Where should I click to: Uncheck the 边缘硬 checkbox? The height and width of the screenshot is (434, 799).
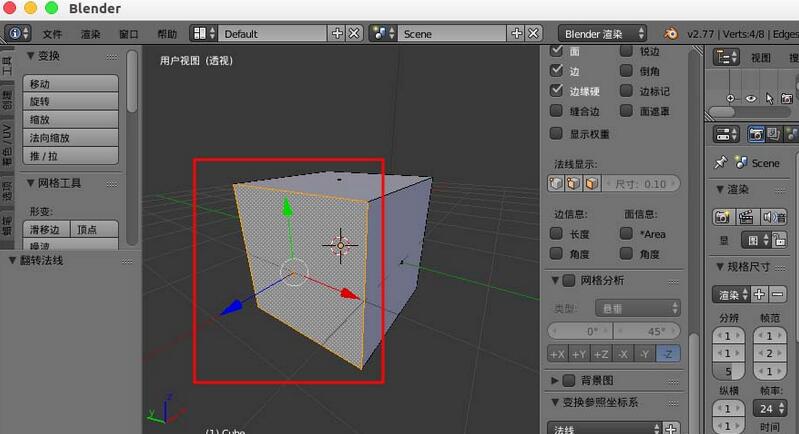[x=556, y=91]
